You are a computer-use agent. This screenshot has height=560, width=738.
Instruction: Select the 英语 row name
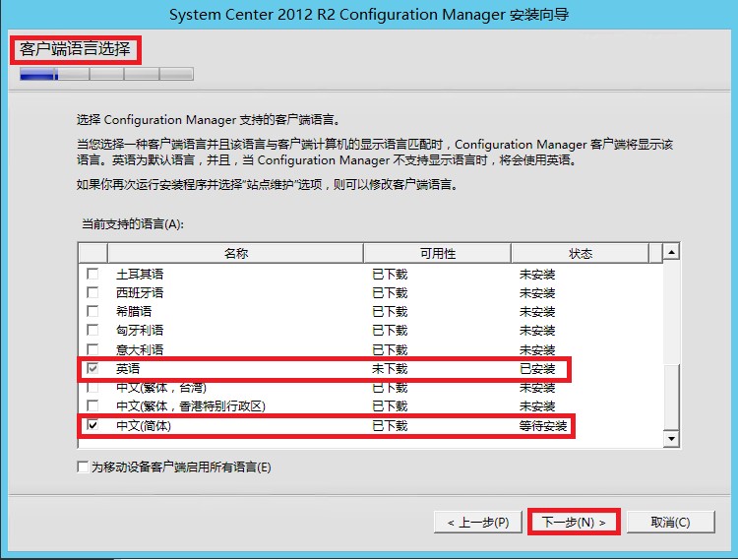pos(128,368)
